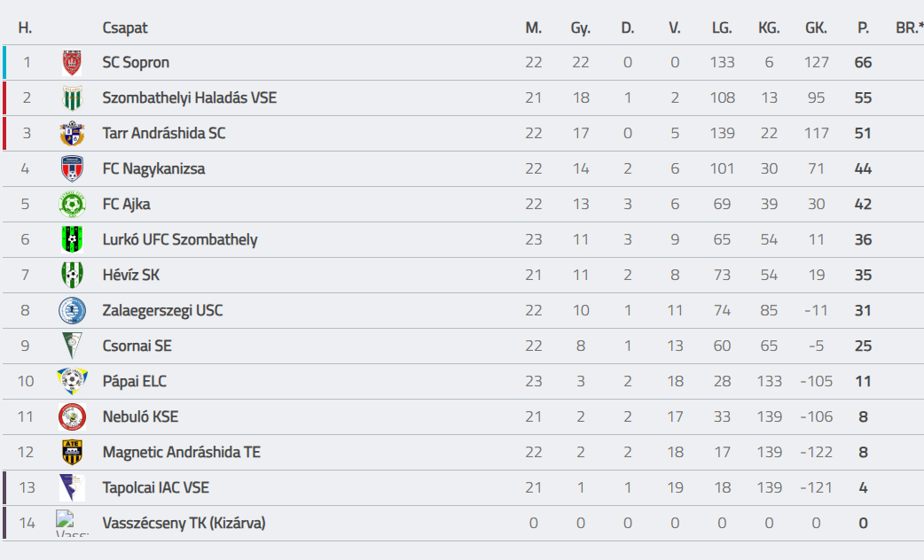Click the Zalaegerszegi USC blue round logo
Screen dimensions: 924x560
[x=72, y=311]
